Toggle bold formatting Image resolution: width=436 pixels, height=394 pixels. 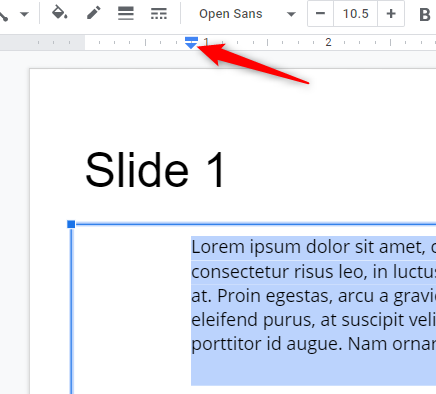425,15
